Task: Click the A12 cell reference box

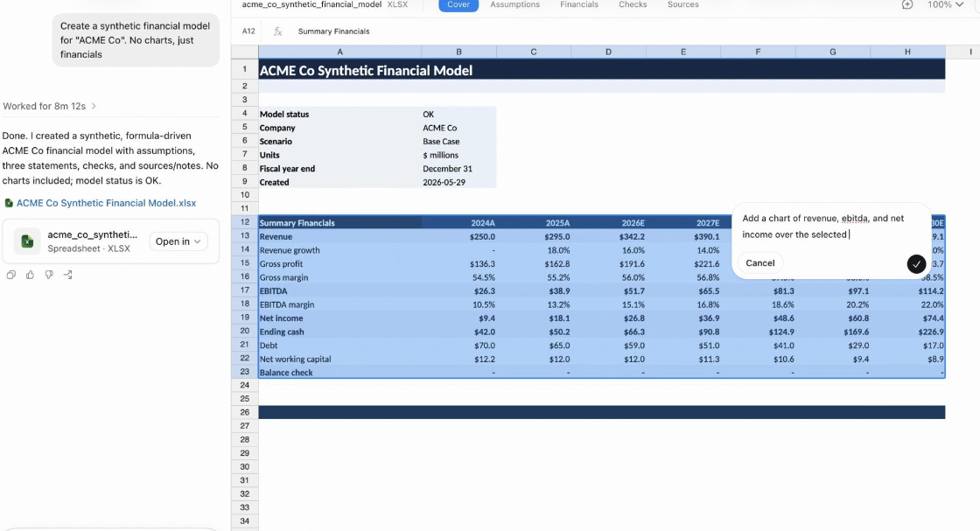Action: tap(248, 31)
